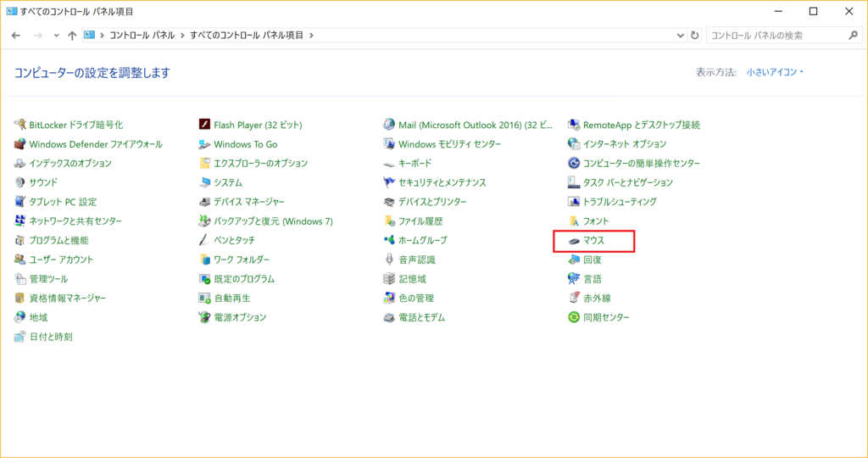This screenshot has height=458, width=868.
Task: Expand the address bar history dropdown
Action: pyautogui.click(x=681, y=36)
